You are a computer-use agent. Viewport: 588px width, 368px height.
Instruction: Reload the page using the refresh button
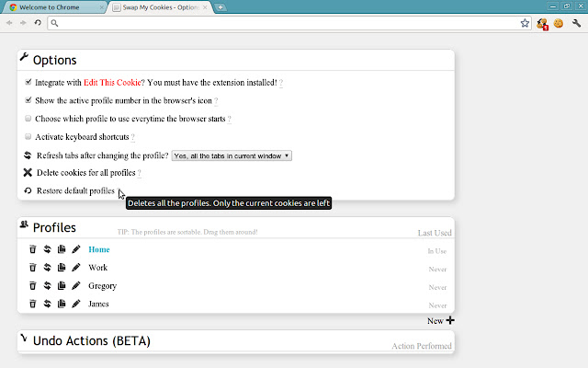(x=38, y=23)
